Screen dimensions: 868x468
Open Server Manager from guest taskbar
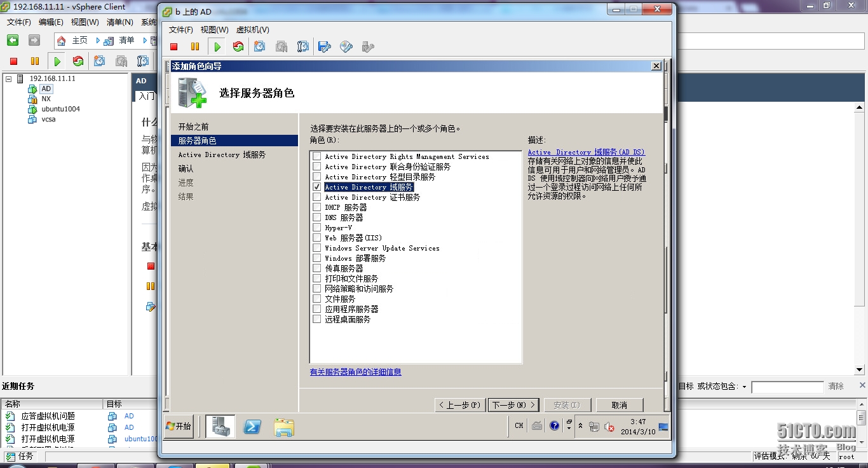(220, 426)
